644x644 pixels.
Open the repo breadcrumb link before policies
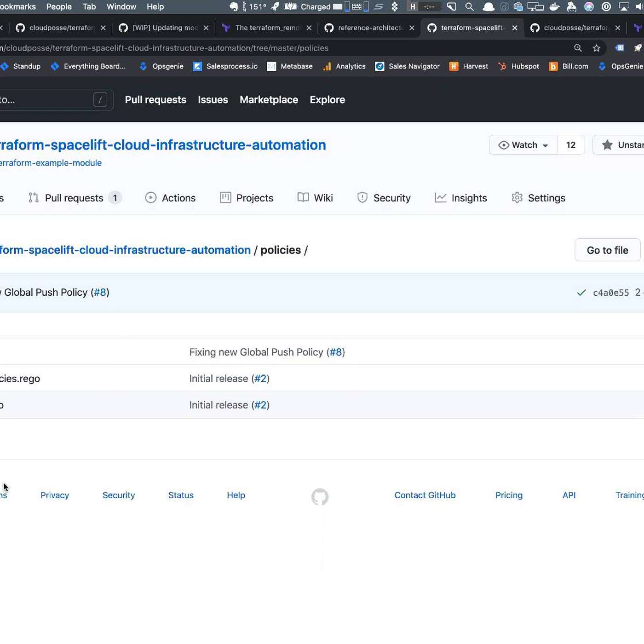point(125,250)
